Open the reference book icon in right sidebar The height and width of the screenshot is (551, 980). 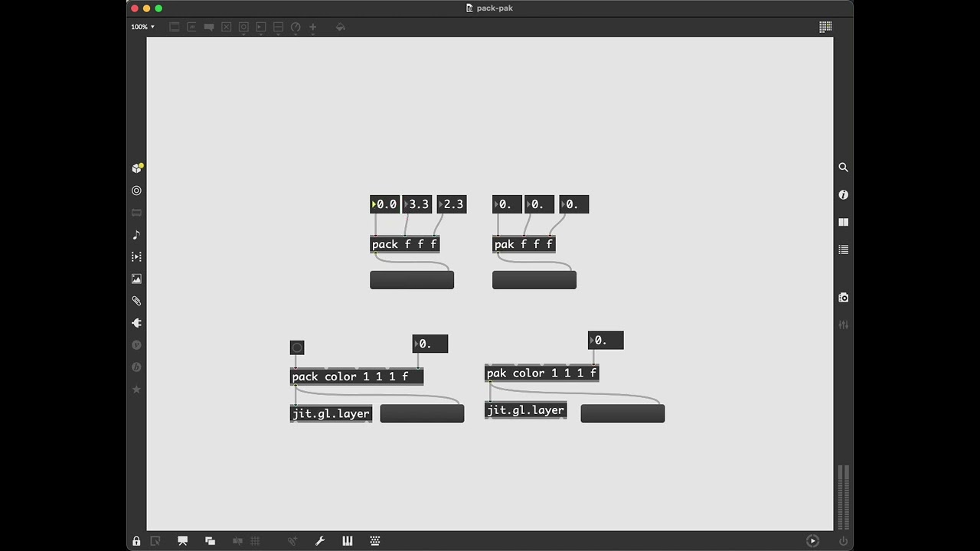tap(844, 222)
